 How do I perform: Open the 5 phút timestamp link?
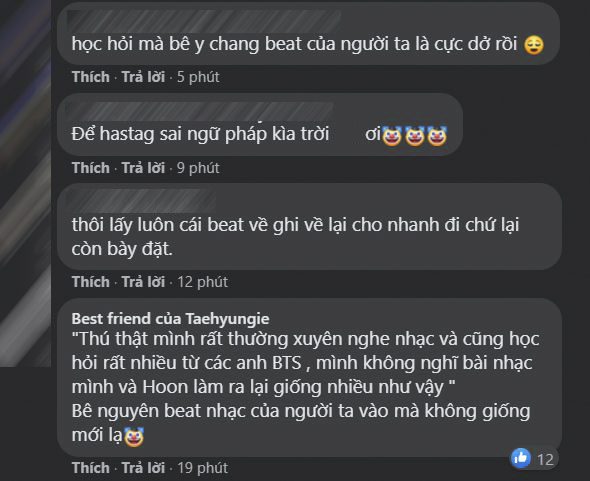coord(198,77)
